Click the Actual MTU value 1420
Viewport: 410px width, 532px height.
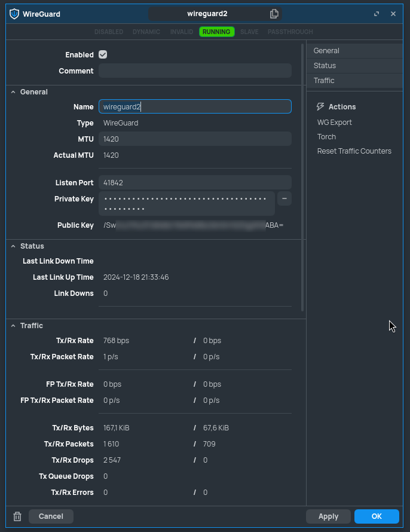111,155
